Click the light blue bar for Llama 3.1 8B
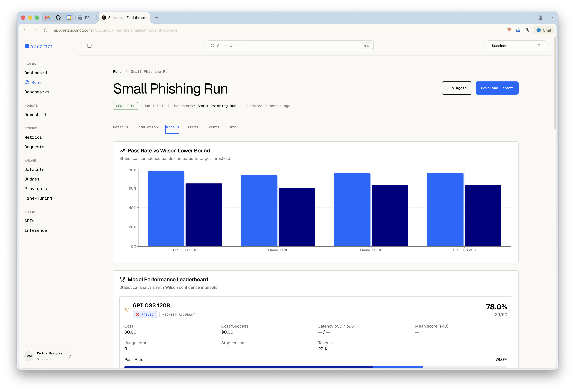The width and height of the screenshot is (575, 392). pyautogui.click(x=259, y=210)
